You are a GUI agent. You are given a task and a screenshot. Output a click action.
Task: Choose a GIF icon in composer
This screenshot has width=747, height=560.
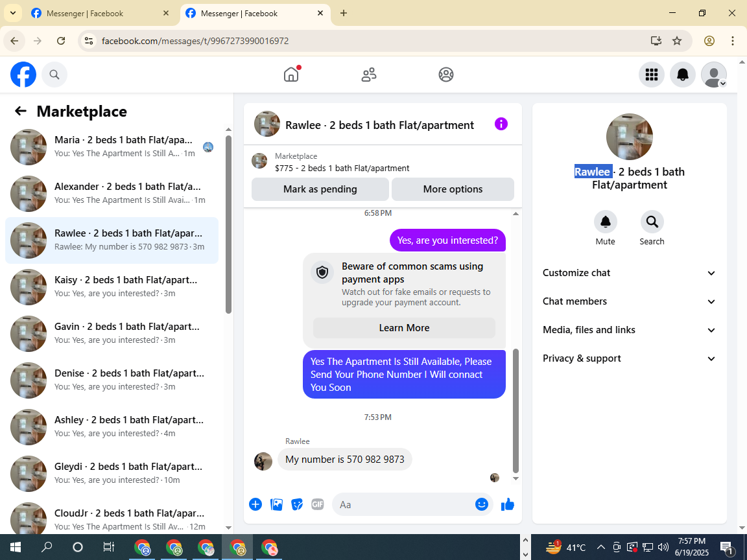coord(318,504)
